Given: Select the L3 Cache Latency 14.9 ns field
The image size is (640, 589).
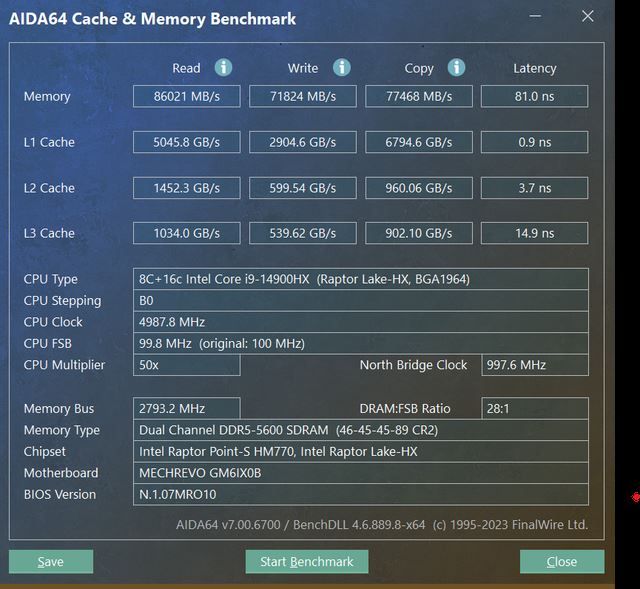Looking at the screenshot, I should pyautogui.click(x=534, y=233).
